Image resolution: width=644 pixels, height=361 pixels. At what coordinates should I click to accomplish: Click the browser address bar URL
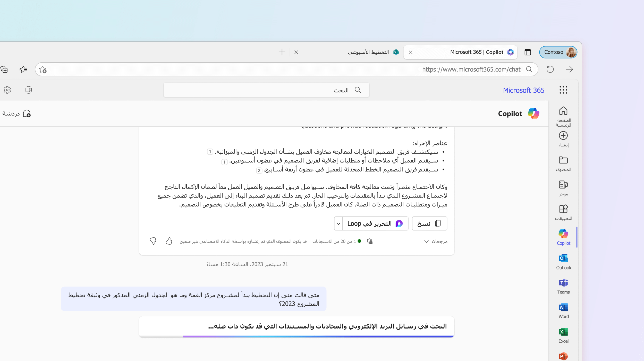click(471, 69)
